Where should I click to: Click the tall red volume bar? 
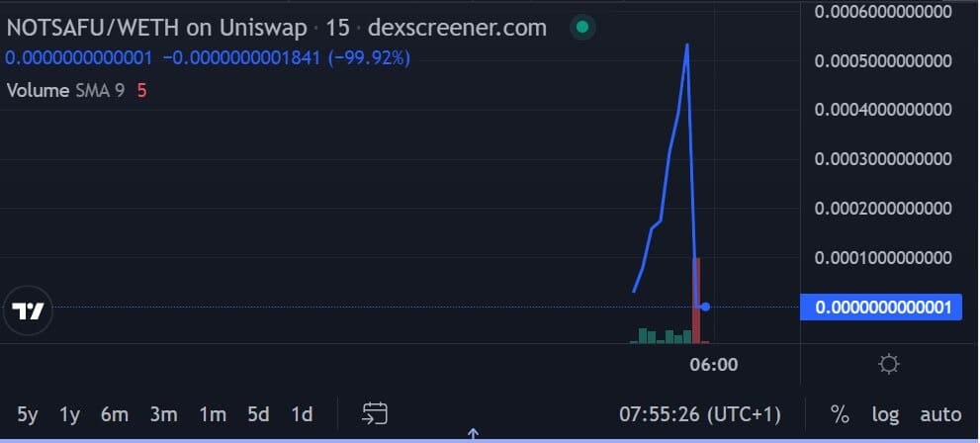tap(695, 300)
